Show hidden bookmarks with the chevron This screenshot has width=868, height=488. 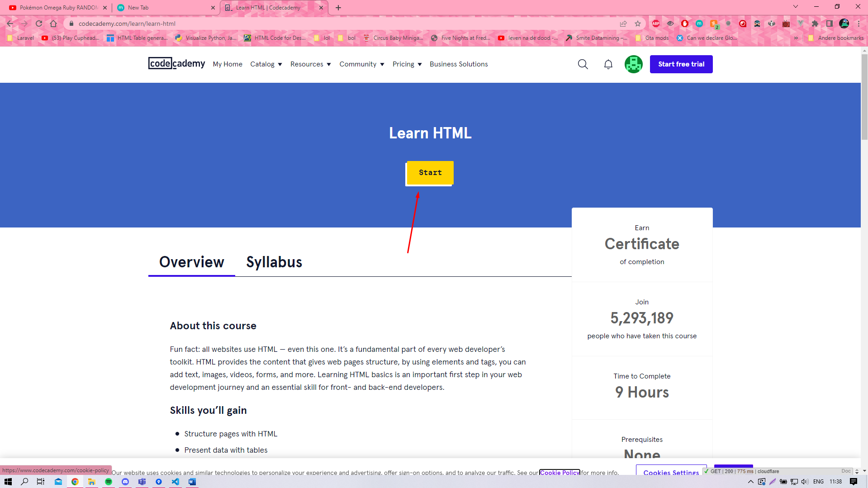[x=796, y=38]
